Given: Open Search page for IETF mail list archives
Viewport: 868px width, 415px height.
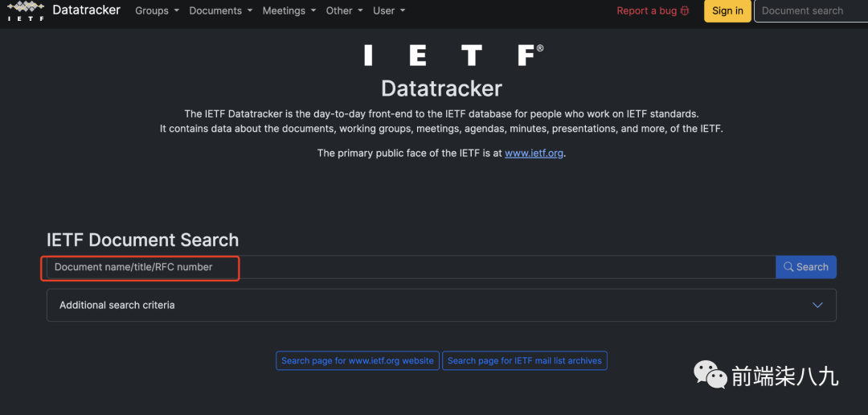Looking at the screenshot, I should click(524, 360).
